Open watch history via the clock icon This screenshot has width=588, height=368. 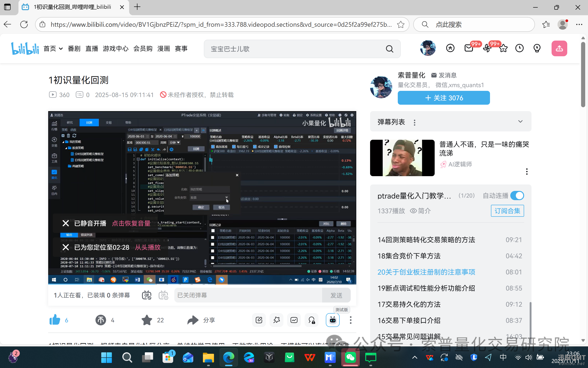[x=520, y=48]
